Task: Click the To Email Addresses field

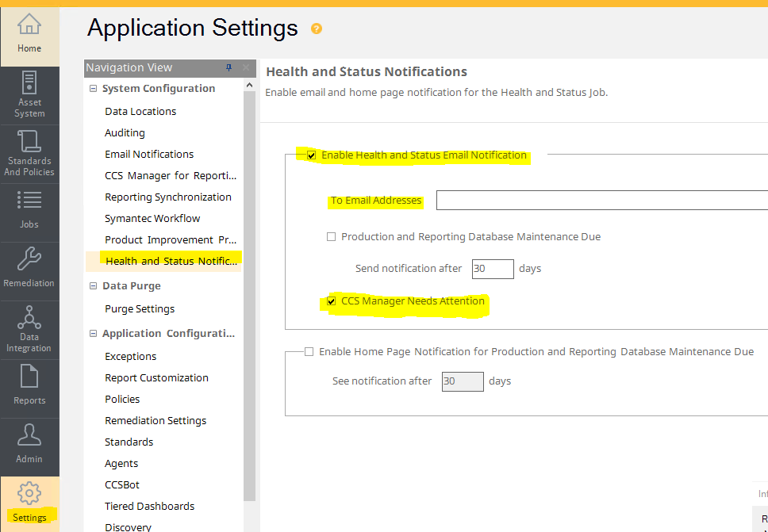Action: coord(601,201)
